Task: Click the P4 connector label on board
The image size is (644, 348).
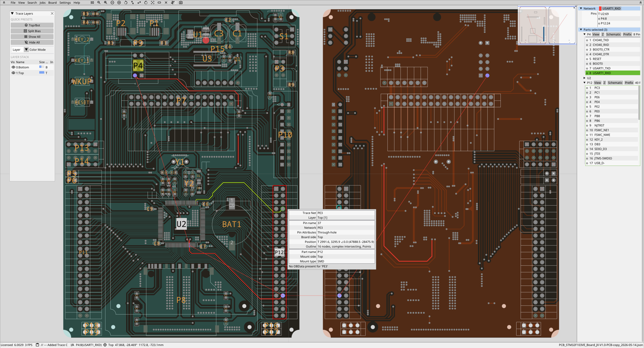Action: point(138,65)
